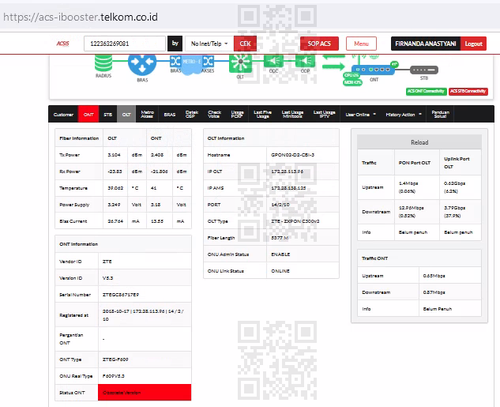This screenshot has width=500, height=407.
Task: Select the gray OLT tab
Action: coord(126,114)
